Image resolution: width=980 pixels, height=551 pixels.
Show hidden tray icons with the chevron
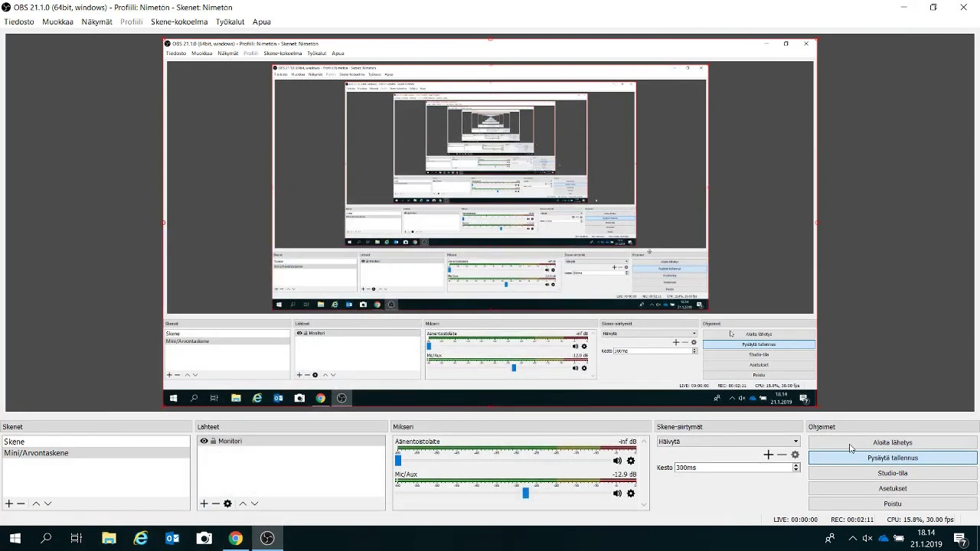(853, 538)
